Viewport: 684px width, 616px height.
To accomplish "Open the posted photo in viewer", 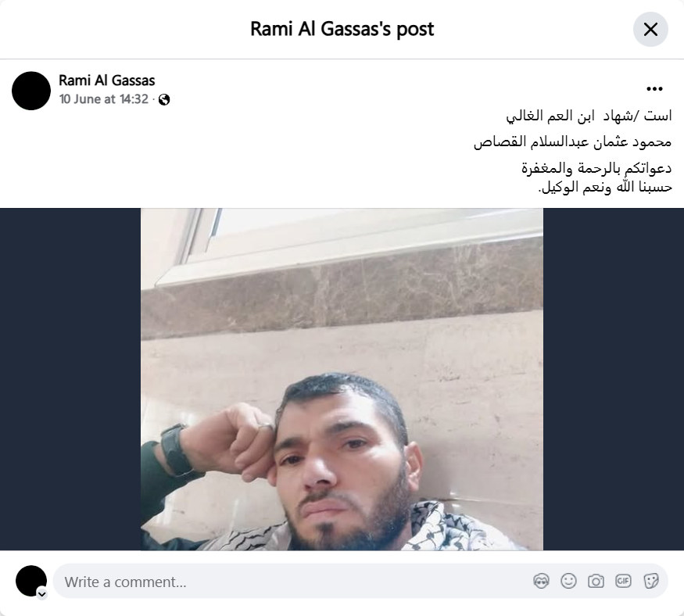I will (342, 379).
